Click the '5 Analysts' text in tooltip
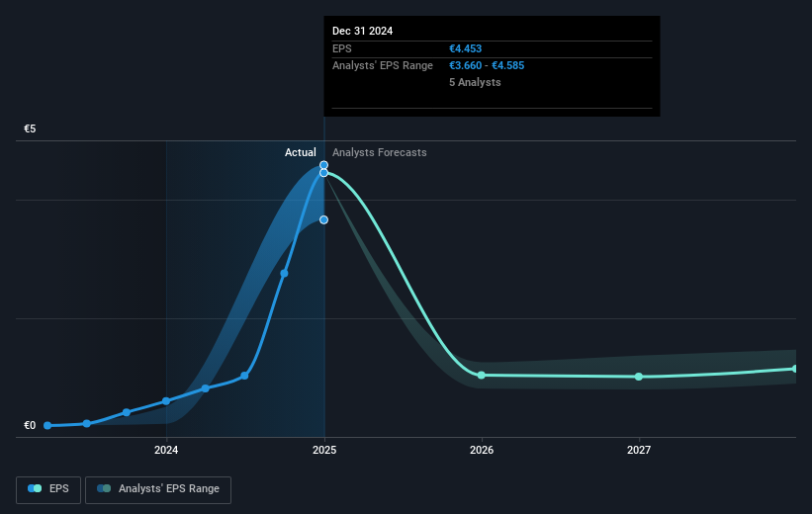Viewport: 812px width, 514px height. coord(475,82)
